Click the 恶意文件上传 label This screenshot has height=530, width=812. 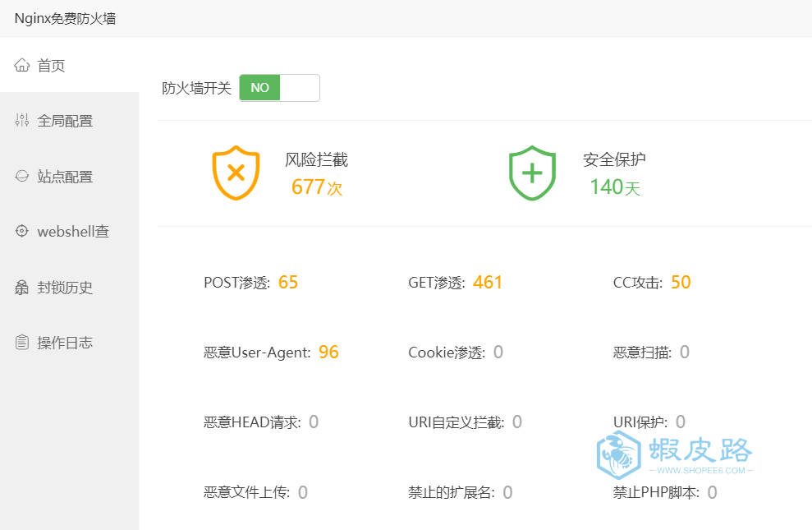(x=247, y=493)
